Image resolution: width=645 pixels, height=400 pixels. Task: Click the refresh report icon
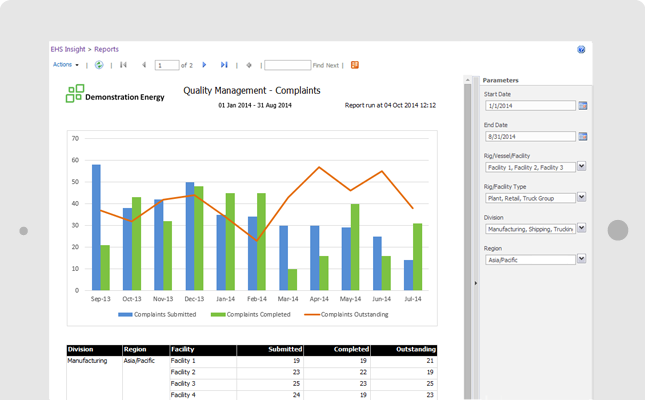[99, 65]
